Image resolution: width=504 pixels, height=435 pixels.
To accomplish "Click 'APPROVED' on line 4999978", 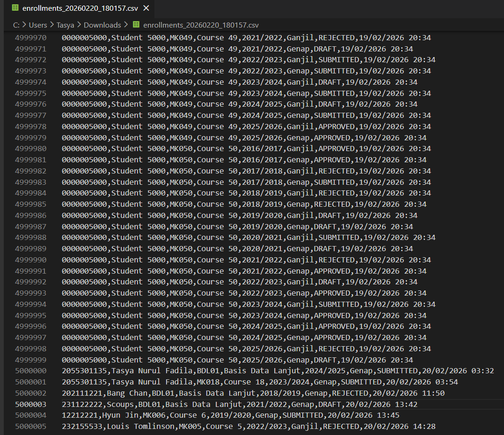I will 336,127.
